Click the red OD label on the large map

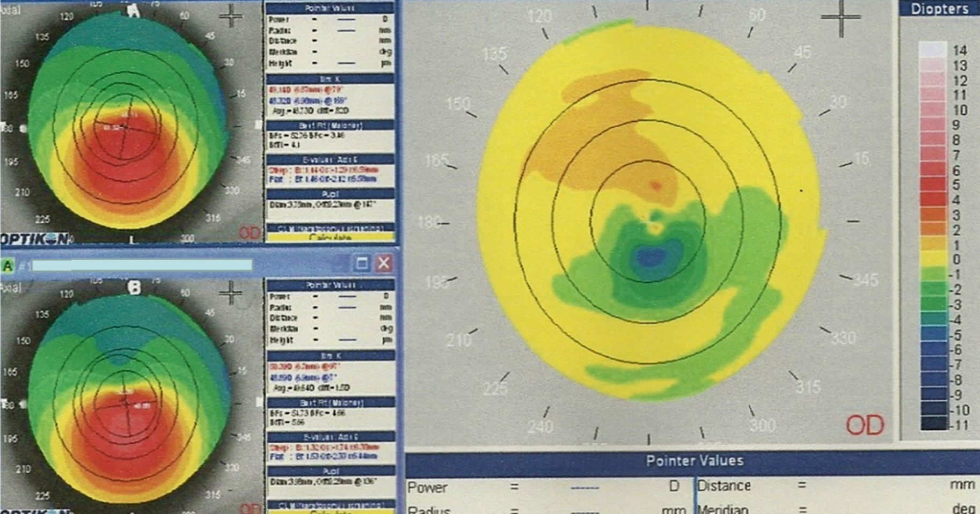865,425
